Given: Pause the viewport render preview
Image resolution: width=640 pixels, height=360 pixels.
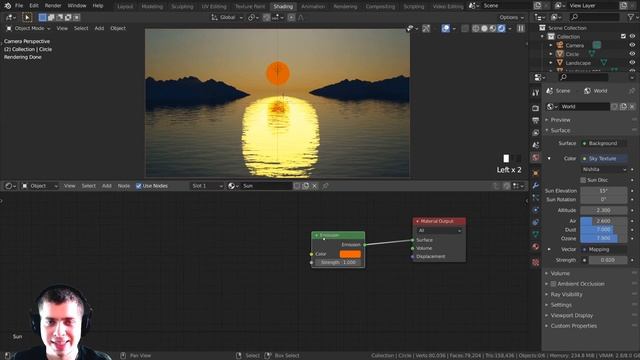Looking at the screenshot, I should click(521, 28).
